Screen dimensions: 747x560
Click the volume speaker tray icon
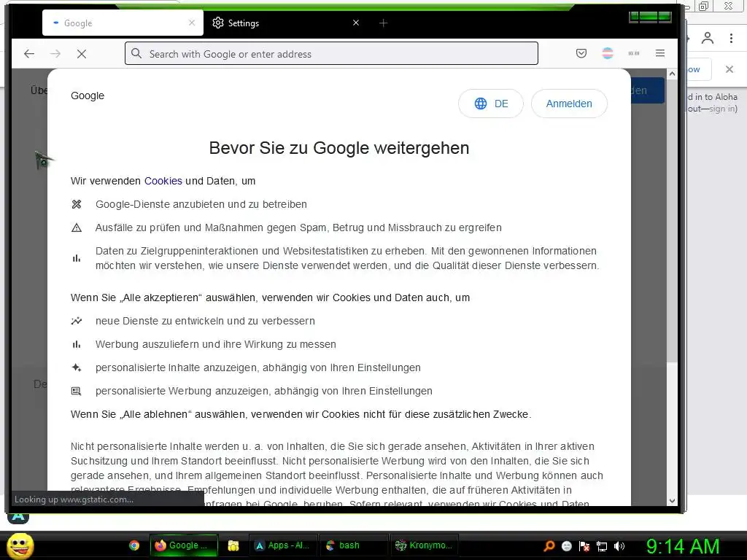click(x=619, y=546)
